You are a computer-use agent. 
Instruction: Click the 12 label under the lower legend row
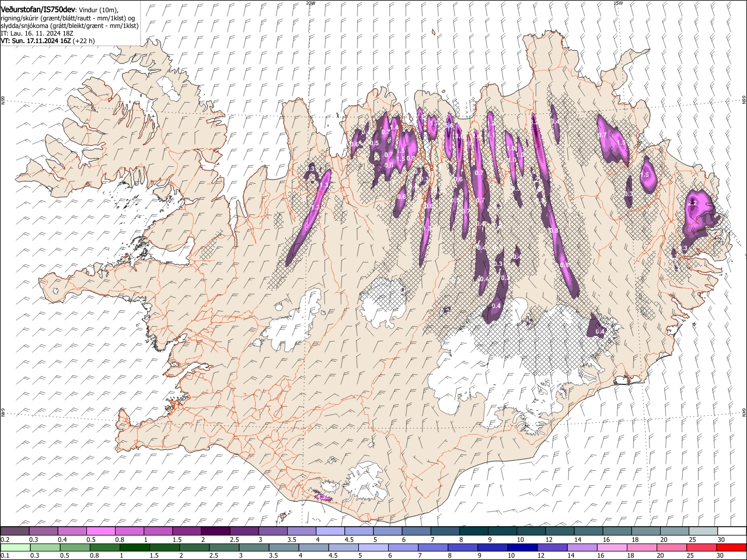pos(541,555)
